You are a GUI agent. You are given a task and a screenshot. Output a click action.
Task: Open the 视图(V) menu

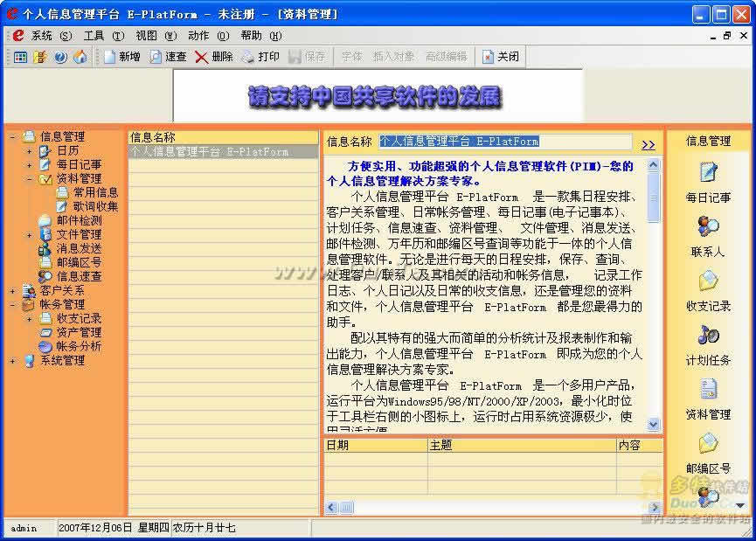(156, 36)
